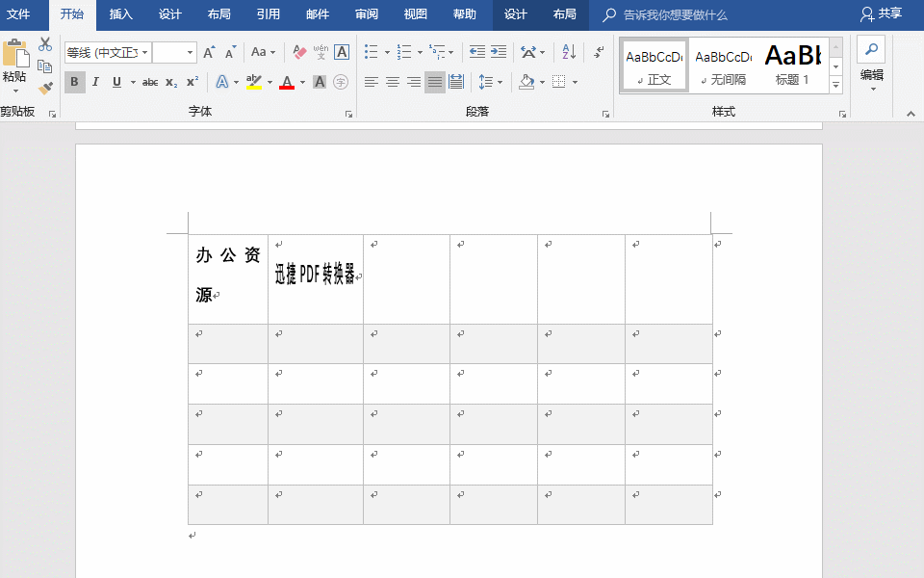924x578 pixels.
Task: Click cell containing 办公资源
Action: click(228, 279)
